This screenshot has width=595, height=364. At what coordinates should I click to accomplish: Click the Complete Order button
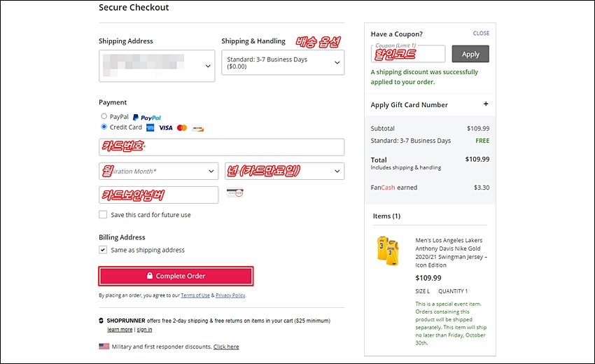176,276
